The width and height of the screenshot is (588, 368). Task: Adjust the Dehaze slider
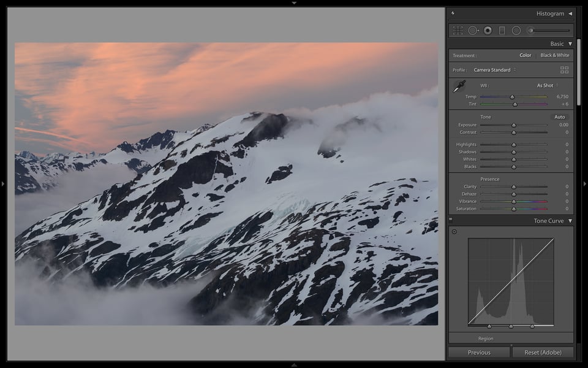point(514,194)
